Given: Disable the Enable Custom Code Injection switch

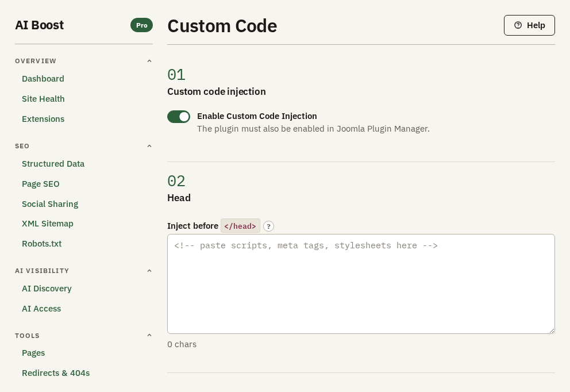Looking at the screenshot, I should pyautogui.click(x=179, y=117).
